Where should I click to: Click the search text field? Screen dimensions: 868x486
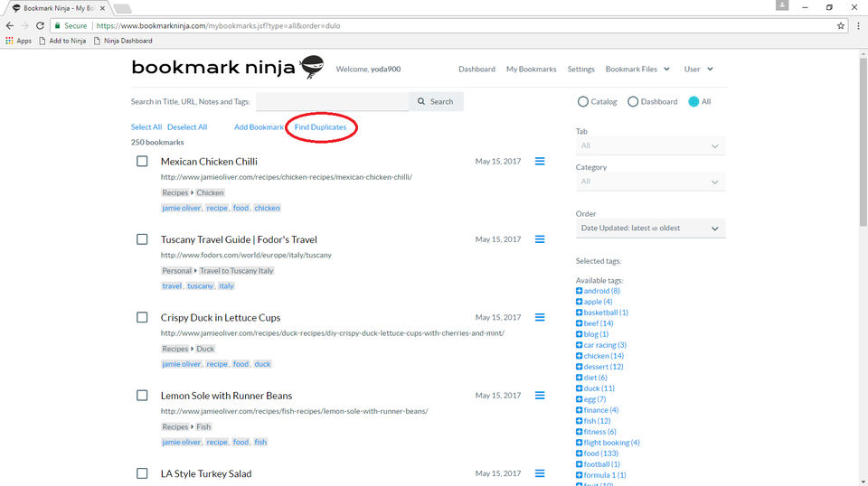tap(332, 102)
